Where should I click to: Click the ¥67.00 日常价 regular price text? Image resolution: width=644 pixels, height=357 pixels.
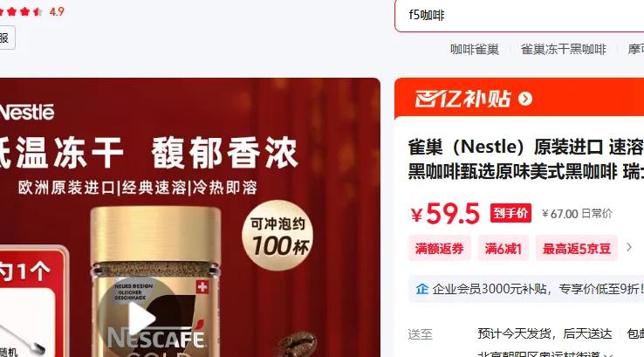click(577, 214)
